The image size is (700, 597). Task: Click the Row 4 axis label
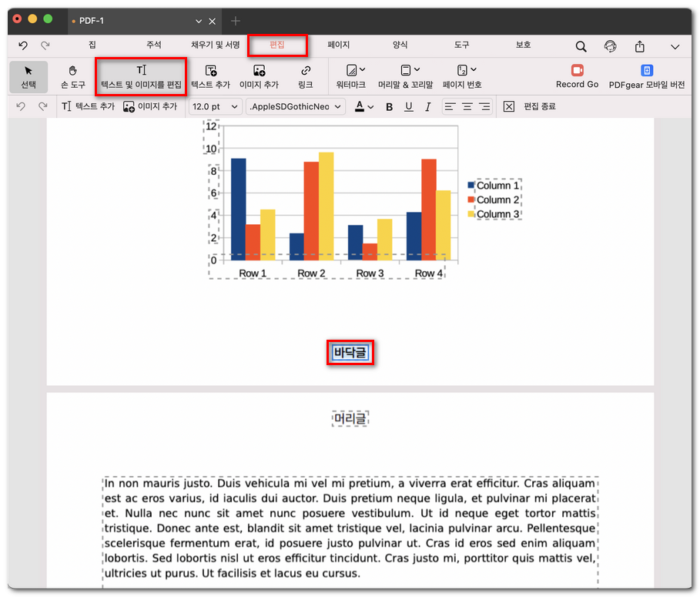[429, 273]
